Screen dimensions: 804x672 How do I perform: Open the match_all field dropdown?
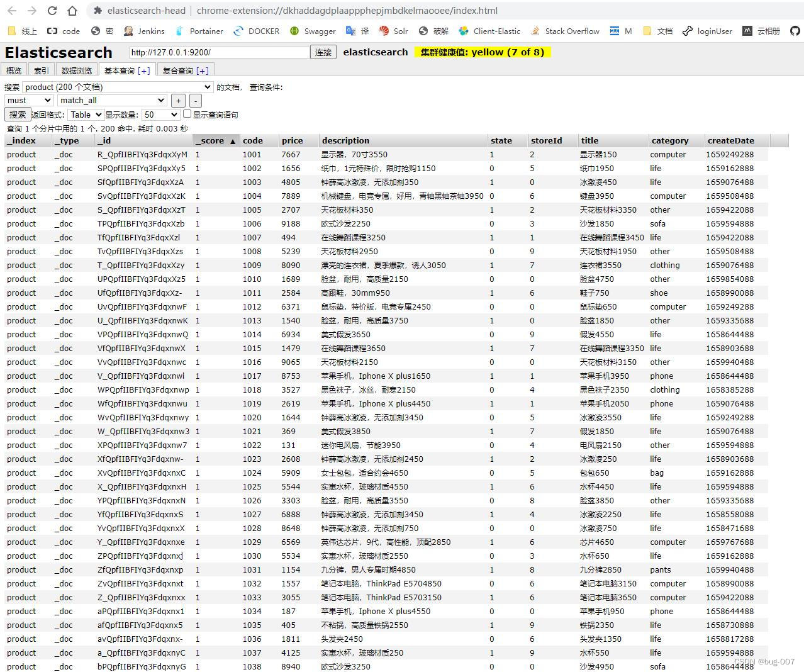point(112,100)
